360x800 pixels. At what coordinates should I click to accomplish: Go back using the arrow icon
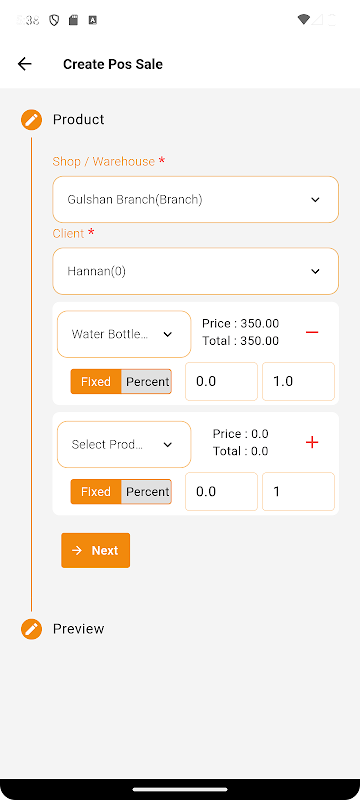24,64
